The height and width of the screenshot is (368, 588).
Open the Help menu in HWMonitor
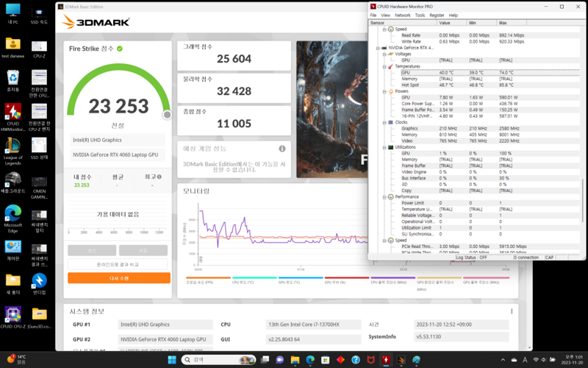tap(453, 15)
